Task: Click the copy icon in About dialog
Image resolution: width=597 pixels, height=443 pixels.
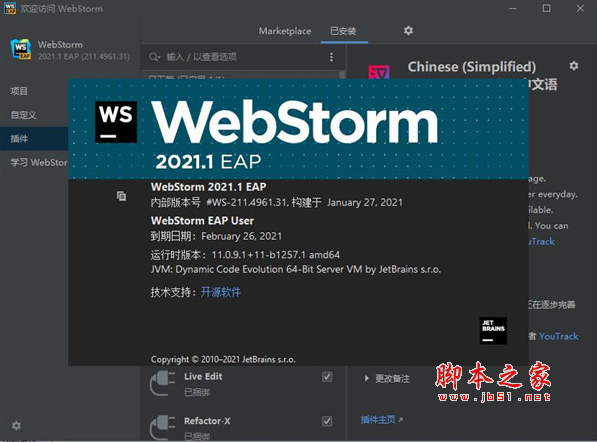Action: click(121, 196)
